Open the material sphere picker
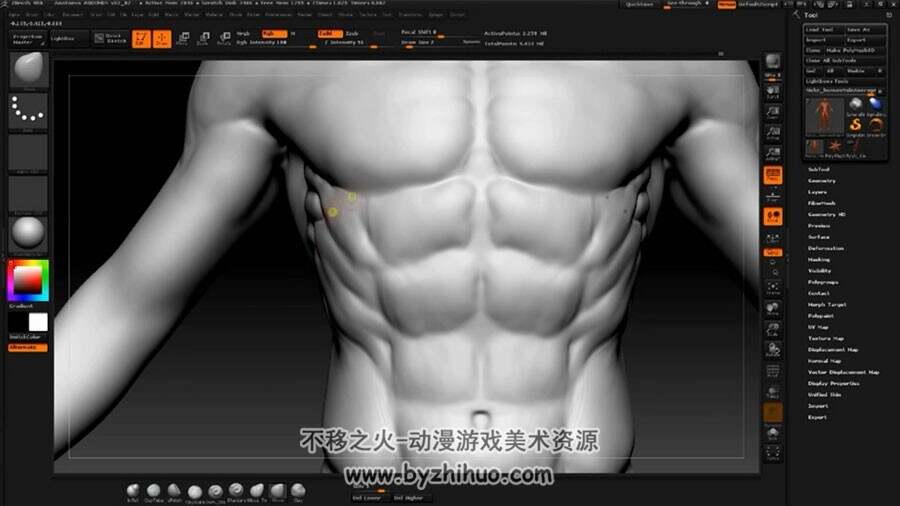This screenshot has height=506, width=900. point(28,235)
